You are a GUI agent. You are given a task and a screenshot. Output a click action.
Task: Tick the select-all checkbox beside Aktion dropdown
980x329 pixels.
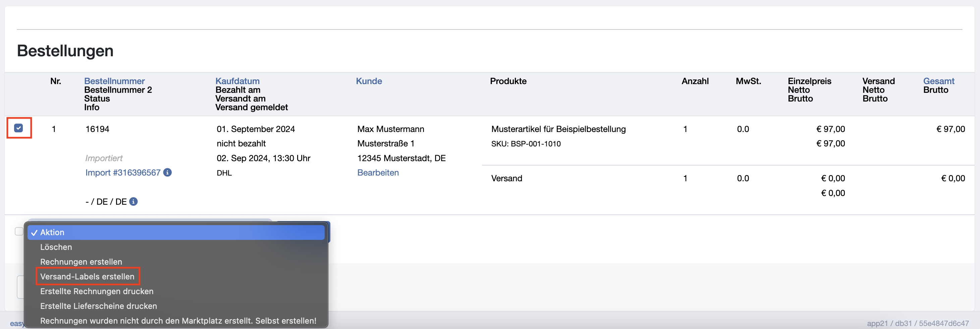(x=19, y=232)
